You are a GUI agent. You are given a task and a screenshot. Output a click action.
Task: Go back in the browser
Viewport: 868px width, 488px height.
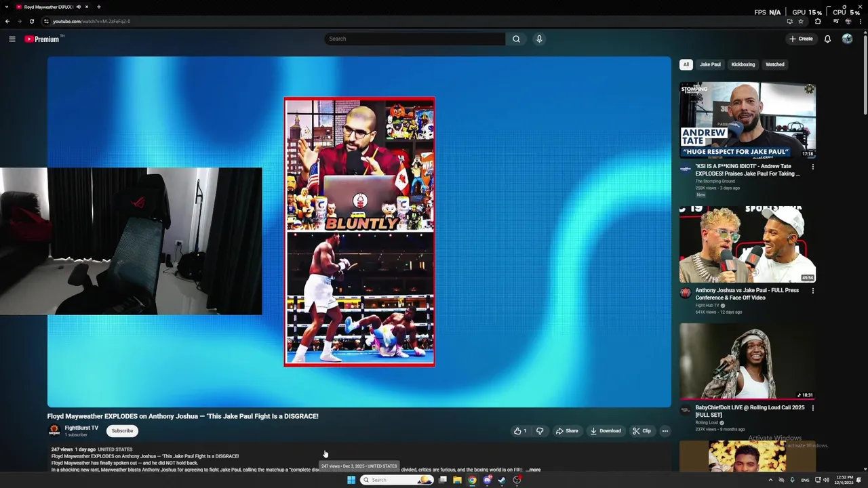point(7,21)
